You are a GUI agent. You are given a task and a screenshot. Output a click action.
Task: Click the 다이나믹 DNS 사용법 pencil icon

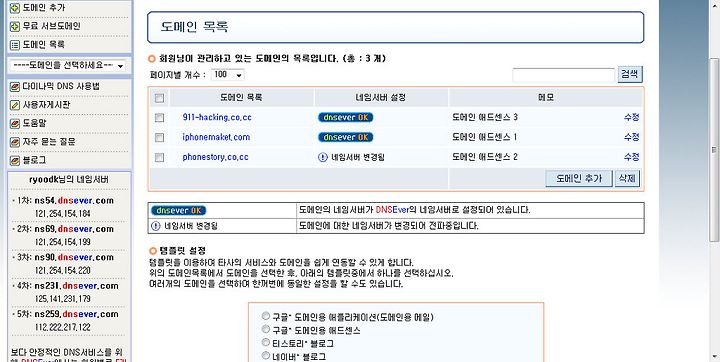[x=15, y=86]
